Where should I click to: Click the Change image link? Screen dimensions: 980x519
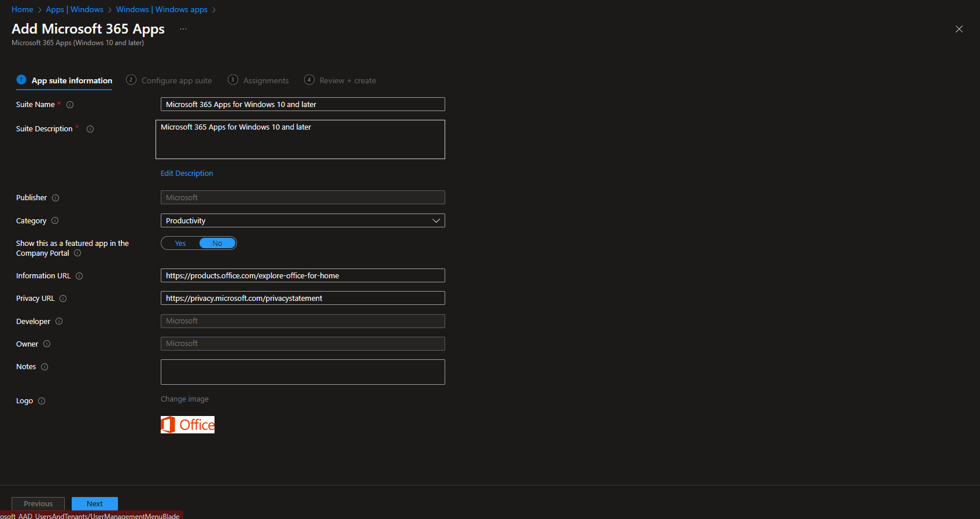coord(184,399)
